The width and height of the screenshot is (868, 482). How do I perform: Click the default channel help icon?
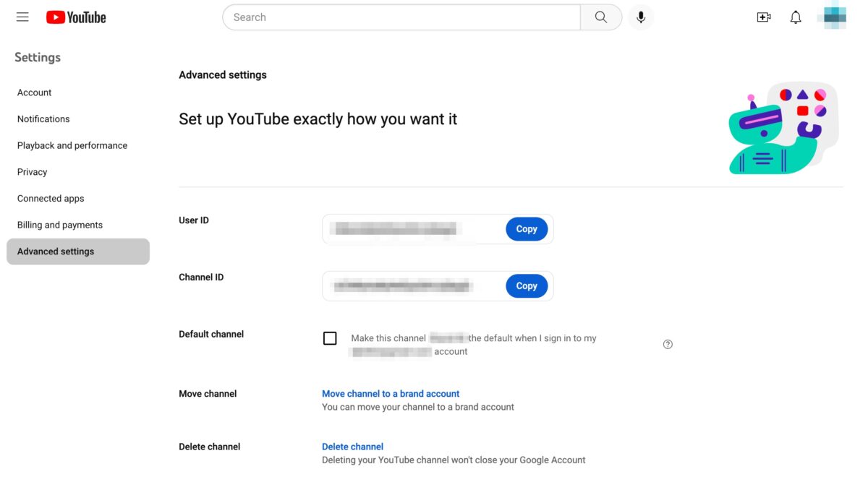point(668,345)
